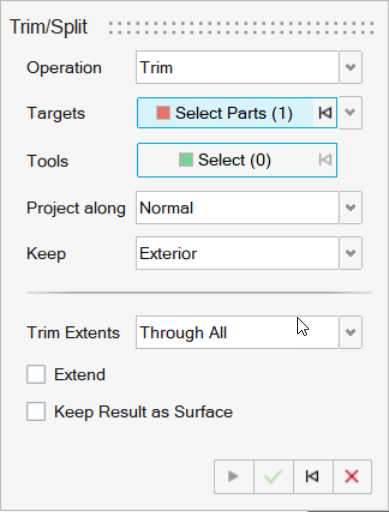Viewport: 389px width, 512px height.
Task: Click the red Targets color swatch
Action: 163,113
